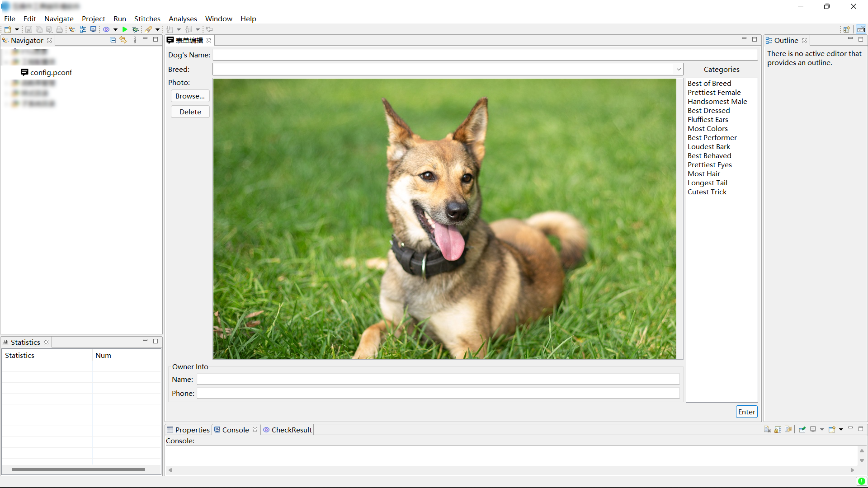Click the Print toolbar icon
The height and width of the screenshot is (488, 868).
click(59, 29)
